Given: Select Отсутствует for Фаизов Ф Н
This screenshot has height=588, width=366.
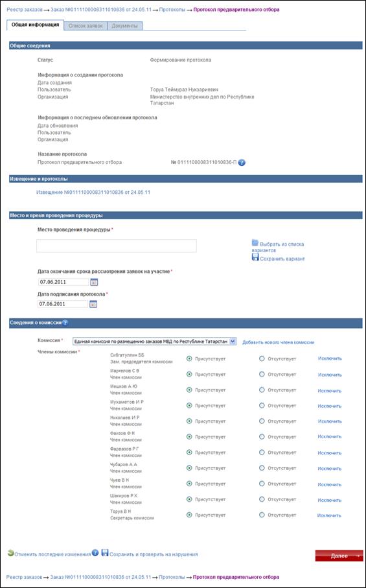Looking at the screenshot, I should click(262, 437).
